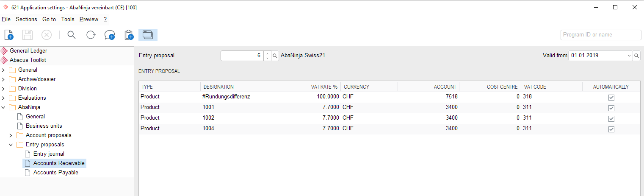Expand the General folder in tree
This screenshot has width=644, height=196.
point(3,70)
